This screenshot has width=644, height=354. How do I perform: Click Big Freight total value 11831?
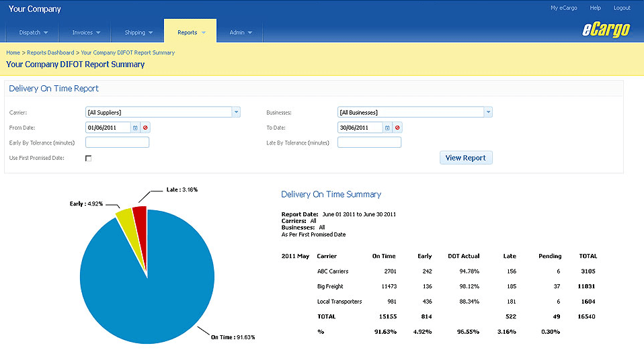(586, 286)
